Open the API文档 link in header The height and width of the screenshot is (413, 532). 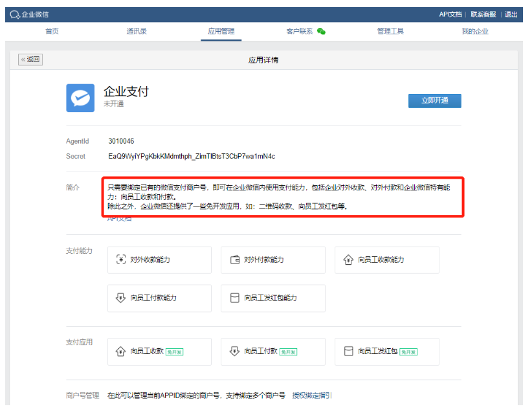pyautogui.click(x=450, y=14)
